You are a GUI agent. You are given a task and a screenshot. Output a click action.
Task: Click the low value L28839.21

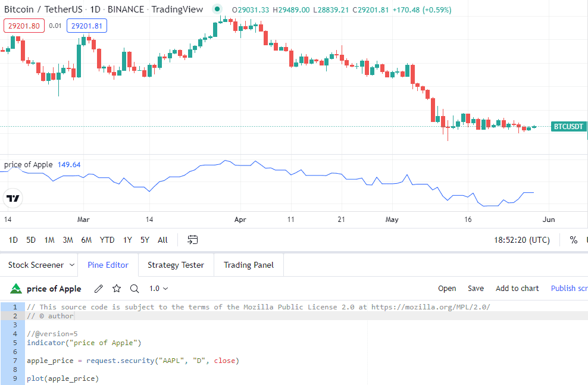click(x=331, y=10)
